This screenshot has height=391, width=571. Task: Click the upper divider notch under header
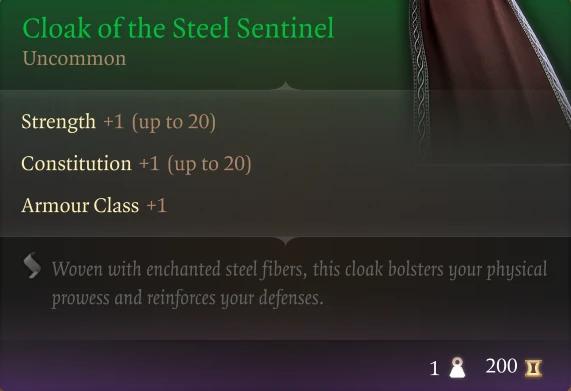click(286, 86)
